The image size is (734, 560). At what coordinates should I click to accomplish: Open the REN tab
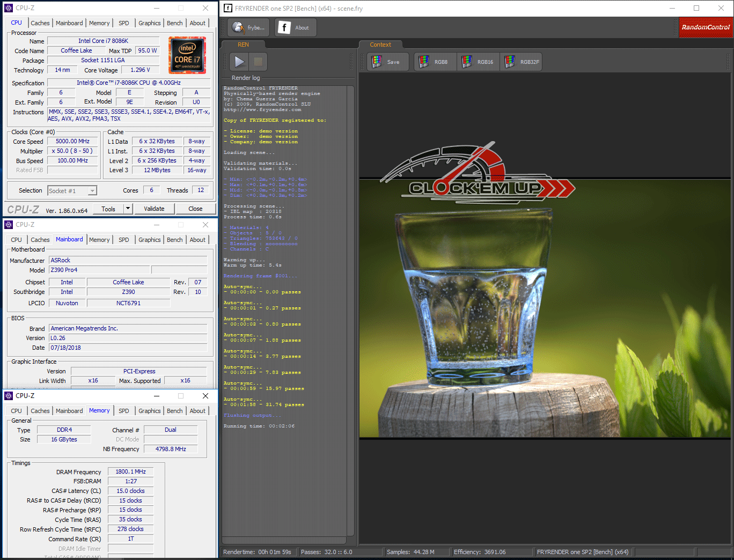click(243, 45)
